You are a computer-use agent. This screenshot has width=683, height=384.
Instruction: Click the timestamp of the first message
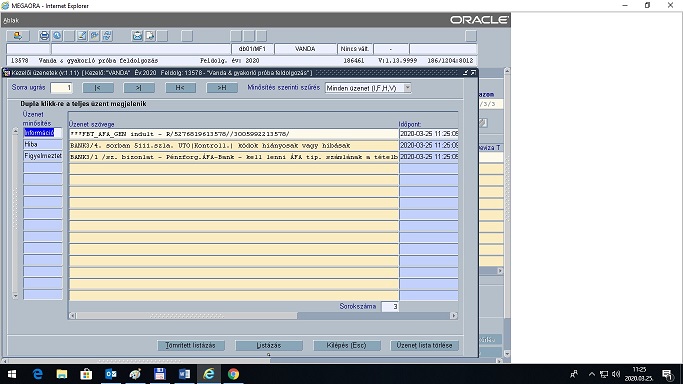(429, 134)
